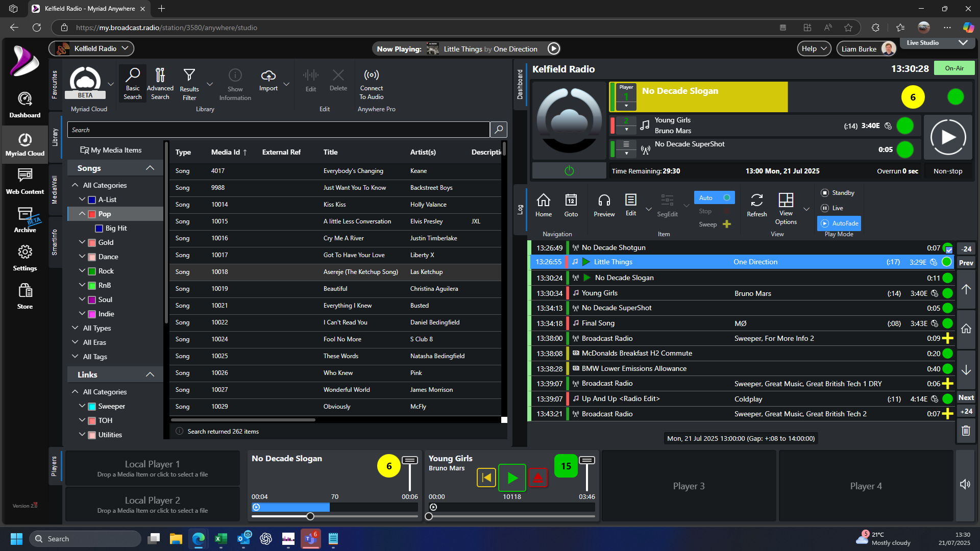Screen dimensions: 980x551
Task: Select Standby play mode
Action: 837,193
